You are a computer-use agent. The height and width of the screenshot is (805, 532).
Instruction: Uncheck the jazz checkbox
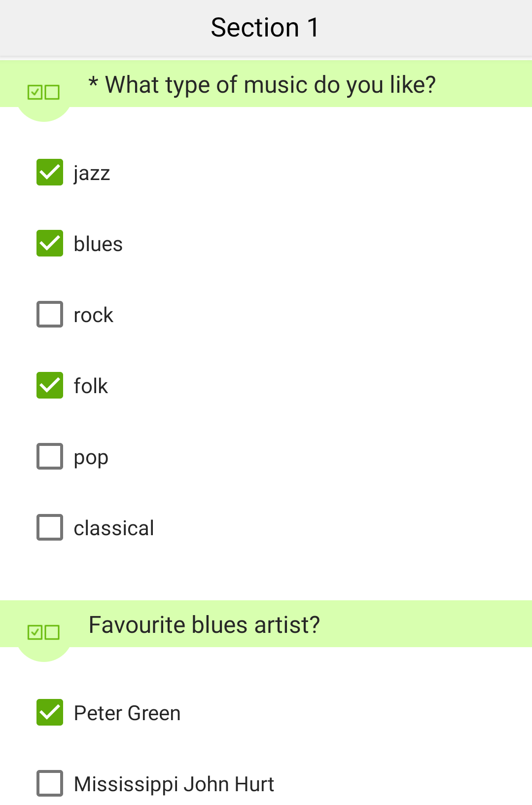tap(50, 172)
